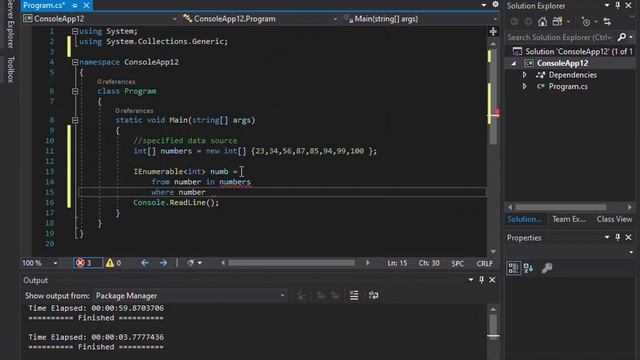Click Solution Explorer Home icon
Screen dimensions: 640x360
tap(542, 22)
